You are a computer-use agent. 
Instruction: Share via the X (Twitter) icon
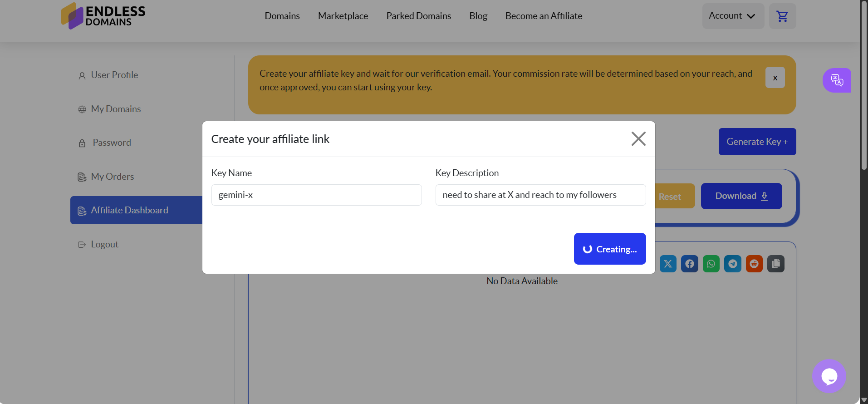[668, 264]
